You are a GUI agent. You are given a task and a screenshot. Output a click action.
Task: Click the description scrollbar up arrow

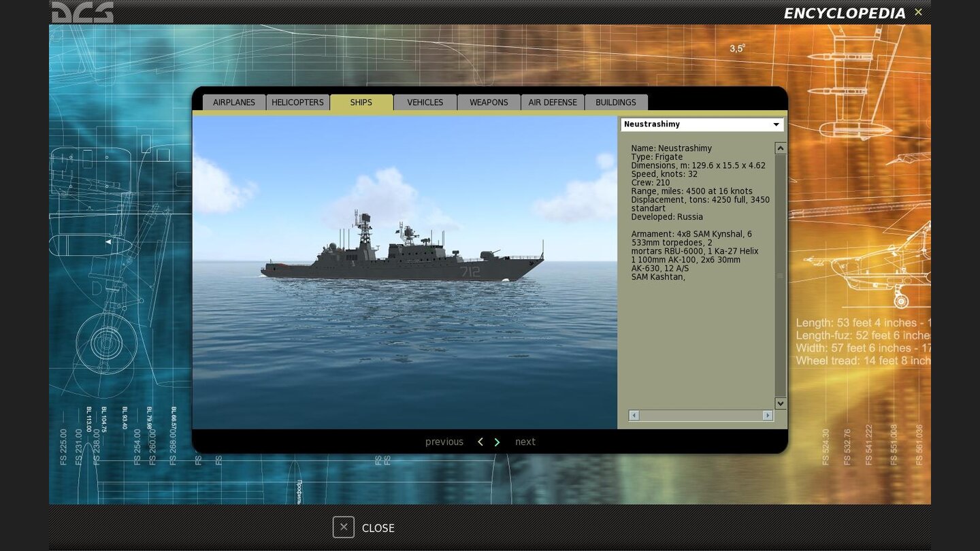pos(781,148)
